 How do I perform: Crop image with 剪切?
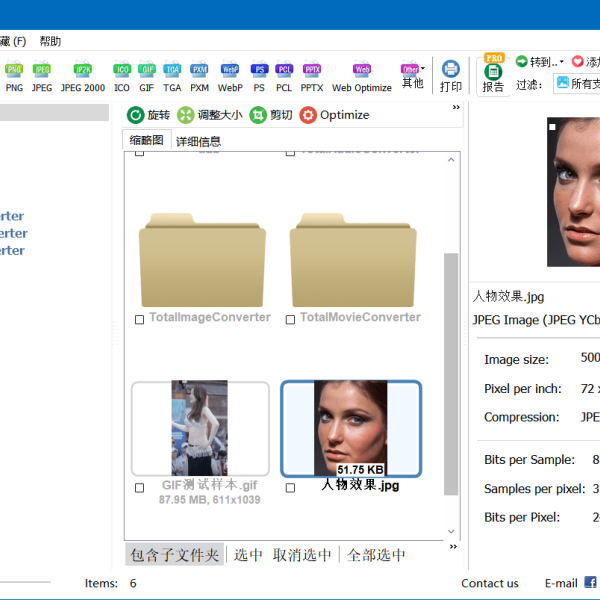tap(271, 115)
